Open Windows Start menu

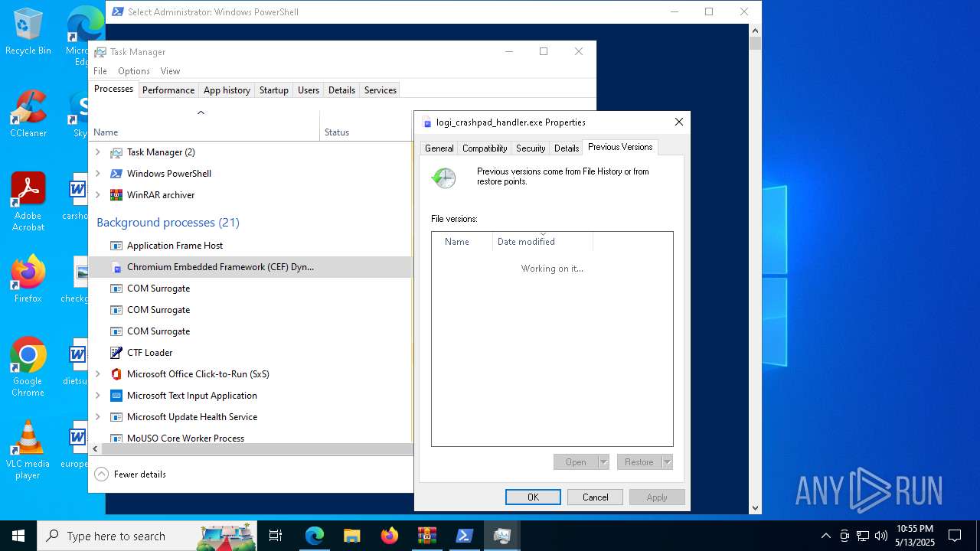coord(18,536)
